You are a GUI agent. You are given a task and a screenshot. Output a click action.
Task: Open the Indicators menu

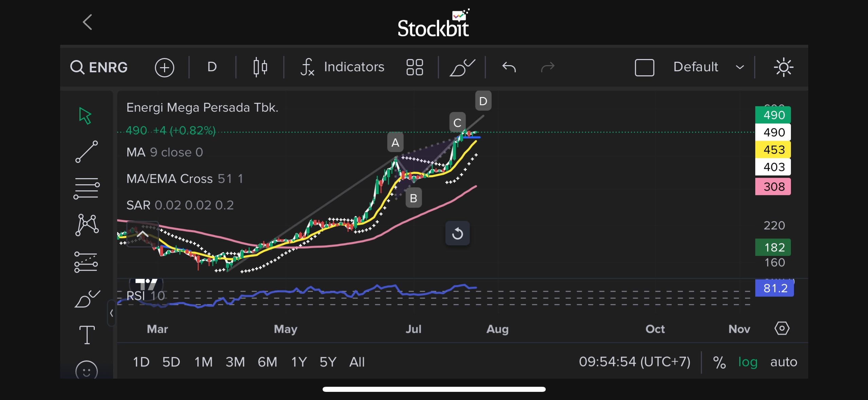click(x=342, y=67)
